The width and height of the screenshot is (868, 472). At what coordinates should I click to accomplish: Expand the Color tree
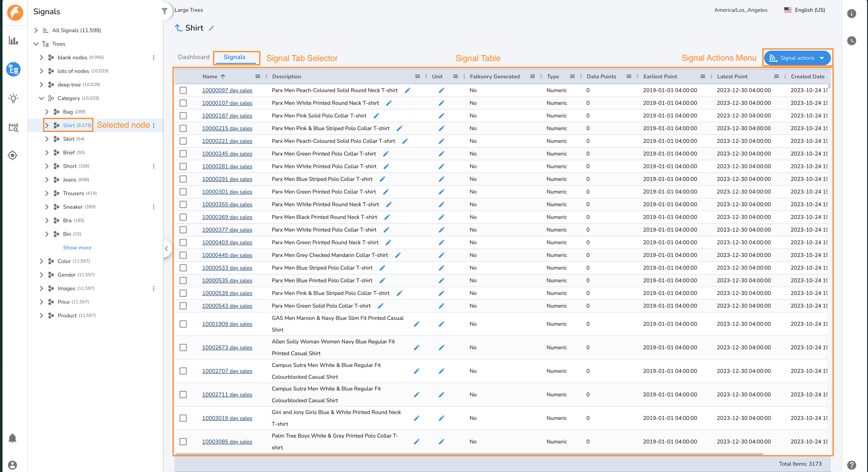click(41, 261)
